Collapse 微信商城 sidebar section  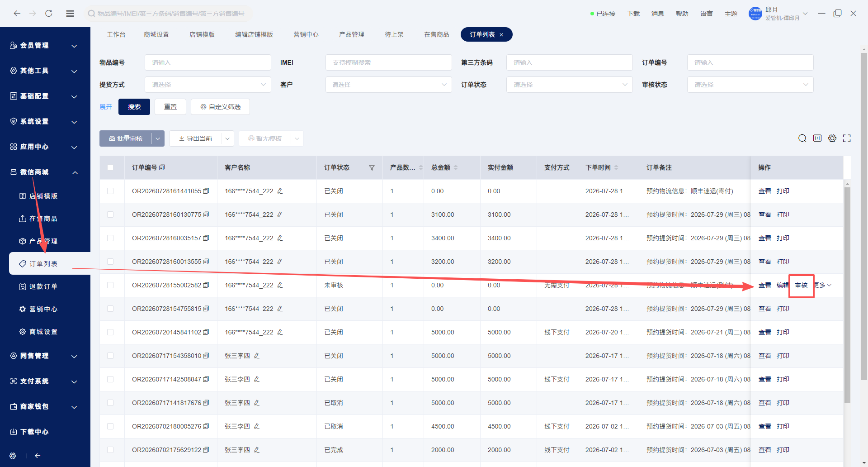coord(45,172)
